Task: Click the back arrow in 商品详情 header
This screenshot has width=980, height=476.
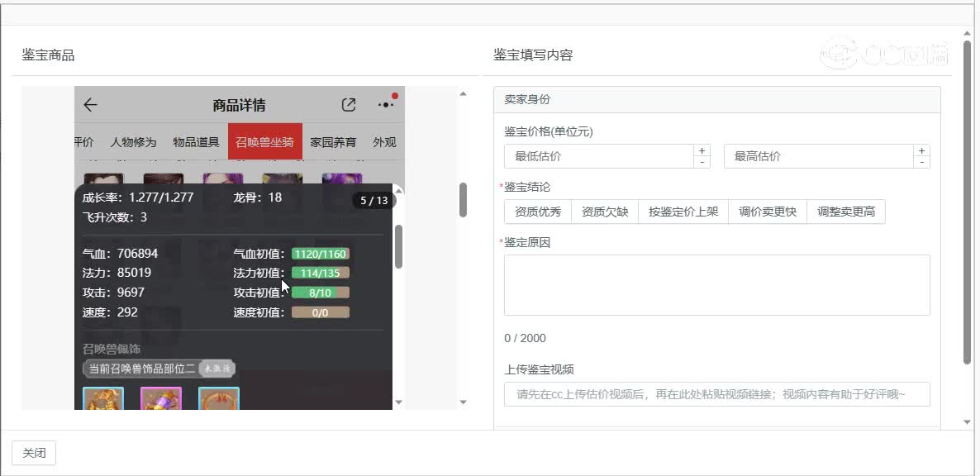Action: pos(91,105)
